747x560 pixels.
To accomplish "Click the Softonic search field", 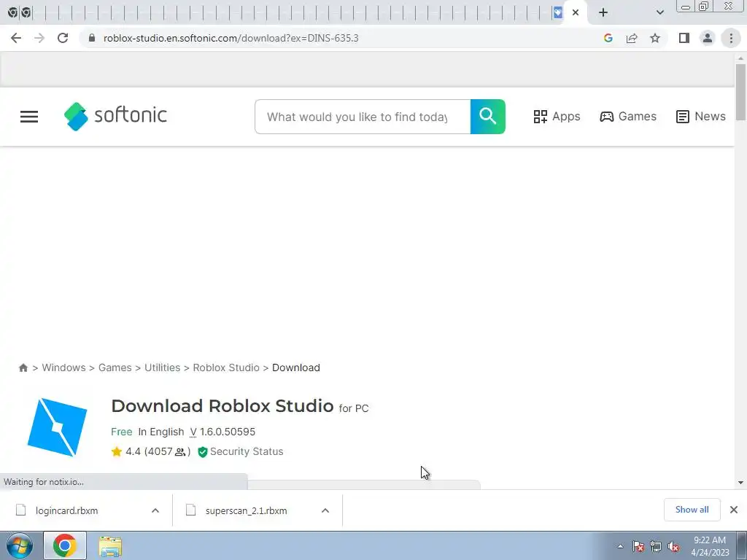I will tap(363, 117).
